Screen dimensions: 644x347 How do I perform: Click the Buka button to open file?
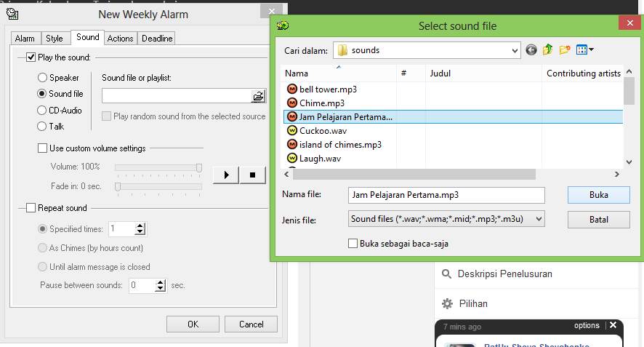point(598,195)
